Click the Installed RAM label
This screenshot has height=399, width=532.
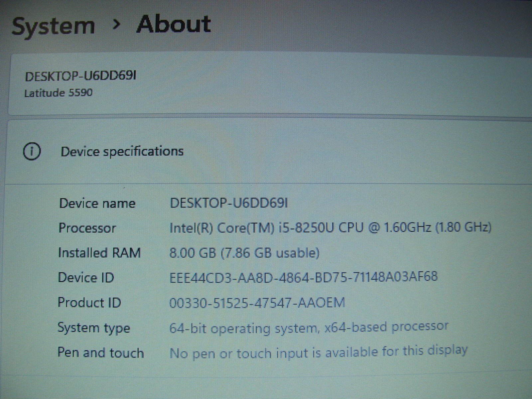[x=99, y=253]
